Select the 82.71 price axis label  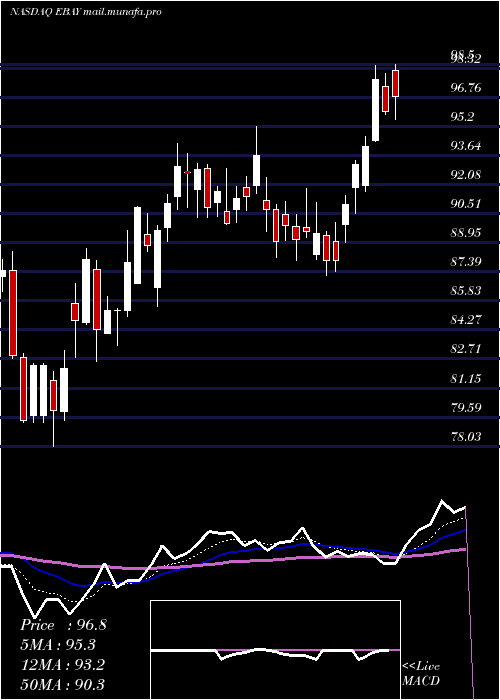coord(466,349)
